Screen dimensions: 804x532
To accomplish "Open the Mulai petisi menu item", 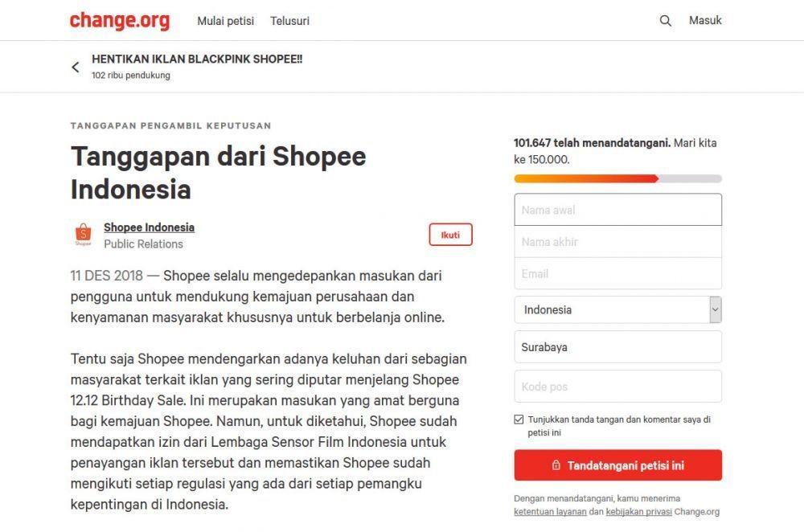I will click(x=226, y=21).
